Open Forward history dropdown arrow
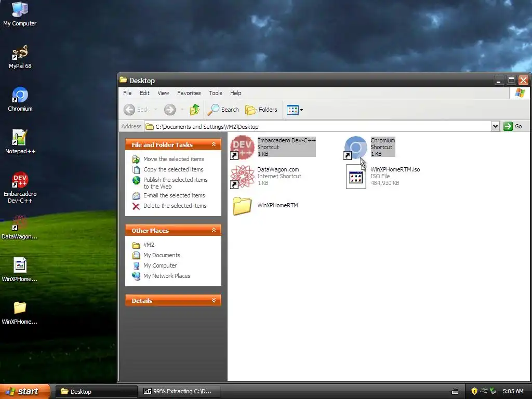Image resolution: width=532 pixels, height=399 pixels. [x=182, y=110]
